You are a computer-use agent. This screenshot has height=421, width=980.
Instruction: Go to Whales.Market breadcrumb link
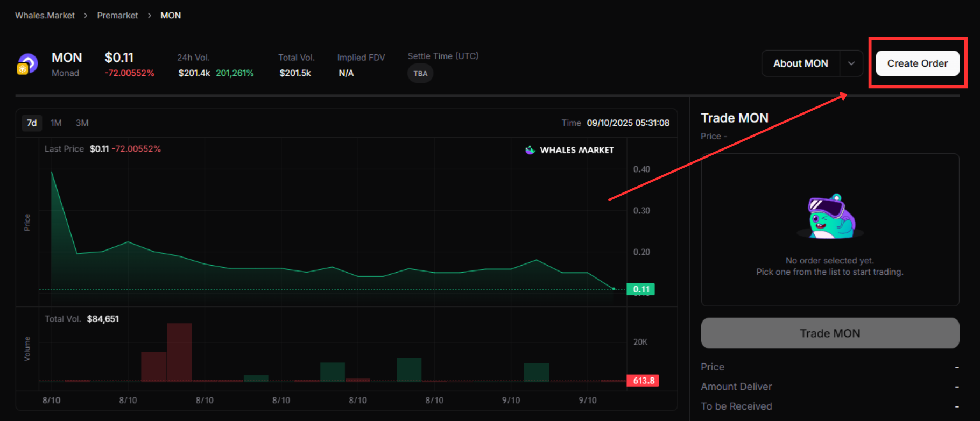pyautogui.click(x=45, y=16)
